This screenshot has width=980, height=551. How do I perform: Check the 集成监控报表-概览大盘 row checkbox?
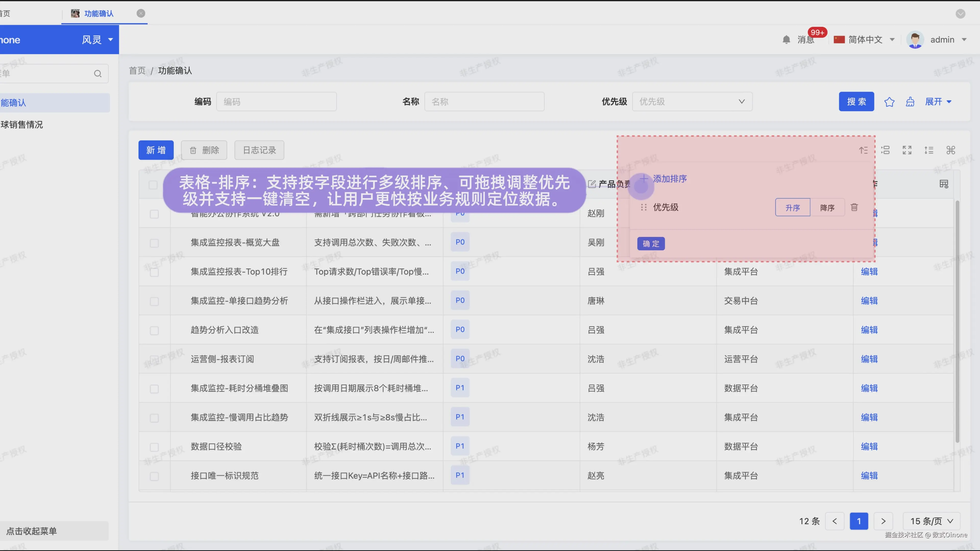(x=154, y=243)
